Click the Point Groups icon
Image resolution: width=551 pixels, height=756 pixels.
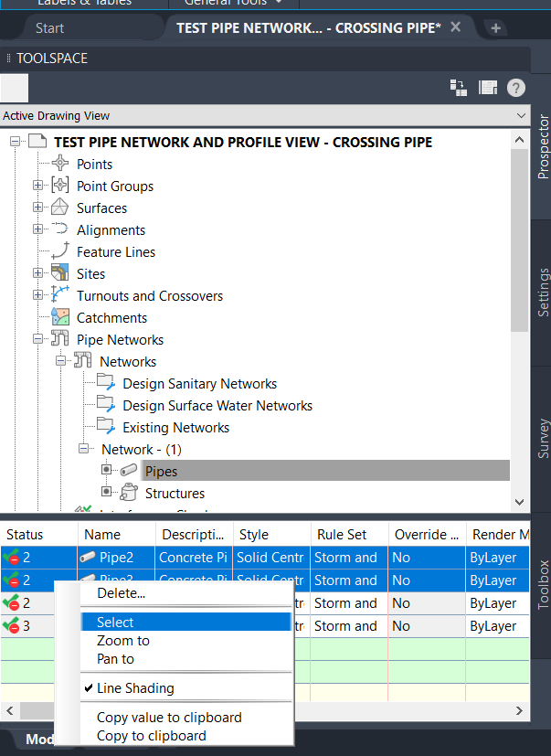pos(60,186)
